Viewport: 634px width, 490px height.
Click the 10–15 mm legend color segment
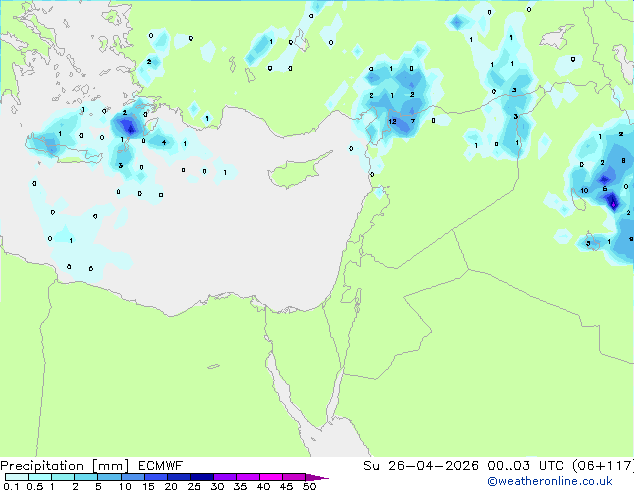tap(132, 477)
